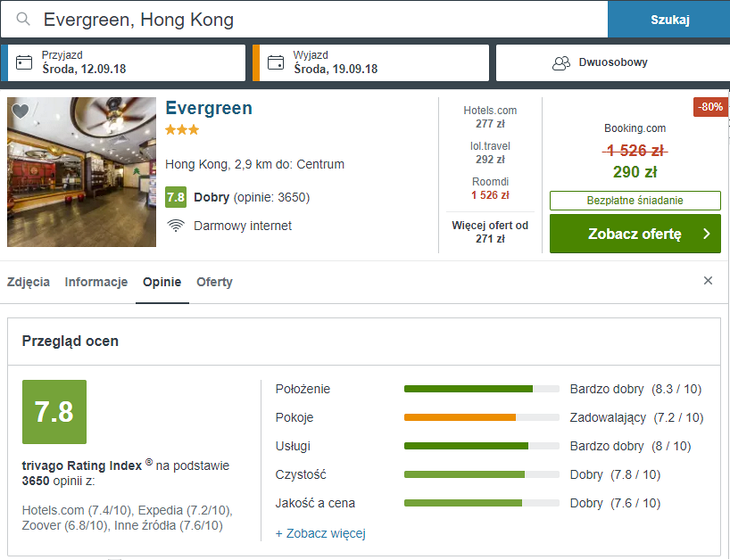
Task: Switch to the Oferty tab
Action: (x=214, y=282)
